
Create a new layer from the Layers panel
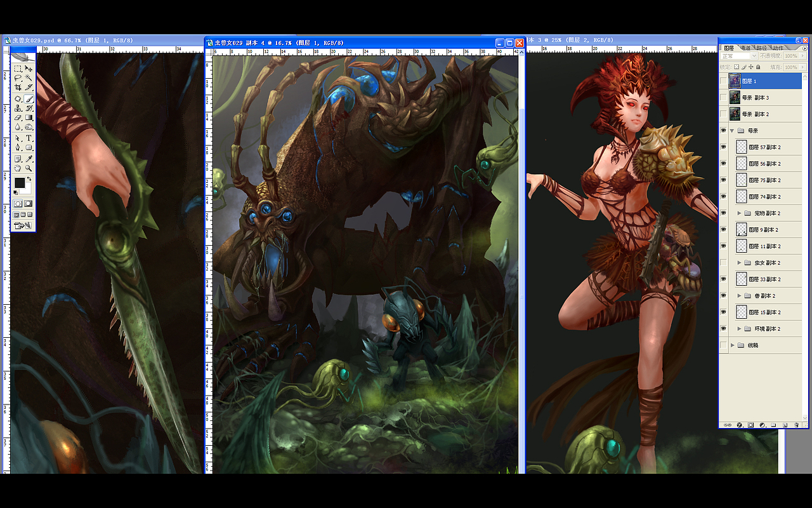[x=785, y=424]
